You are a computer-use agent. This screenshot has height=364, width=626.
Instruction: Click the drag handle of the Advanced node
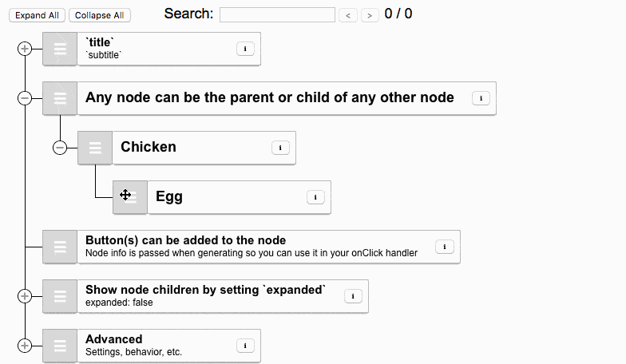[60, 346]
